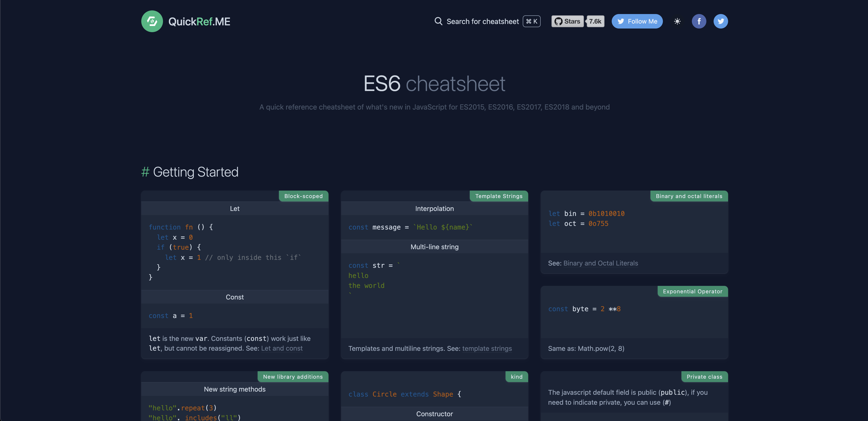This screenshot has width=868, height=421.
Task: Toggle the light/dark theme sun icon
Action: [x=677, y=21]
